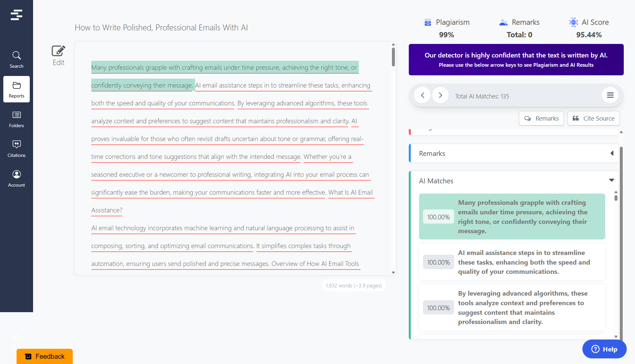The image size is (635, 364).
Task: Send Feedback using the orange button
Action: click(44, 356)
